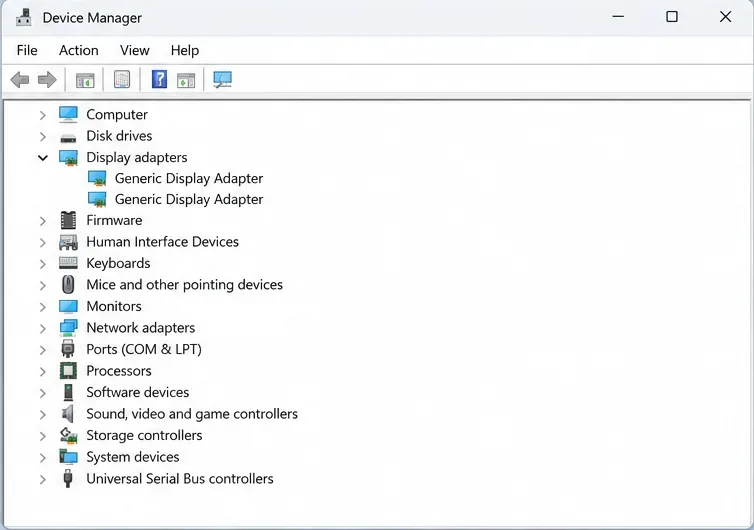This screenshot has height=530, width=754.
Task: Select the Storage controllers icon
Action: click(68, 435)
